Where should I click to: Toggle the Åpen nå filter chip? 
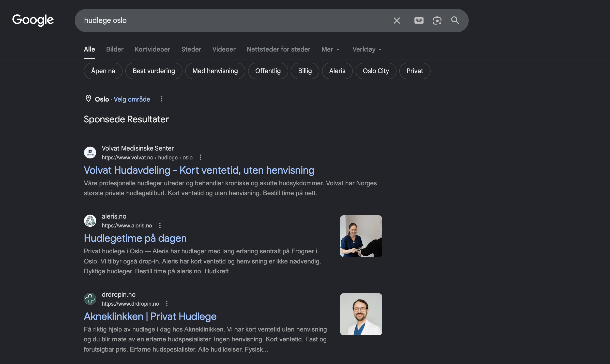(x=103, y=71)
